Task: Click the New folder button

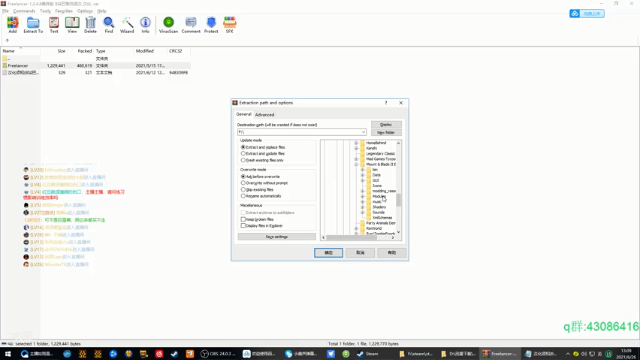Action: tap(386, 132)
